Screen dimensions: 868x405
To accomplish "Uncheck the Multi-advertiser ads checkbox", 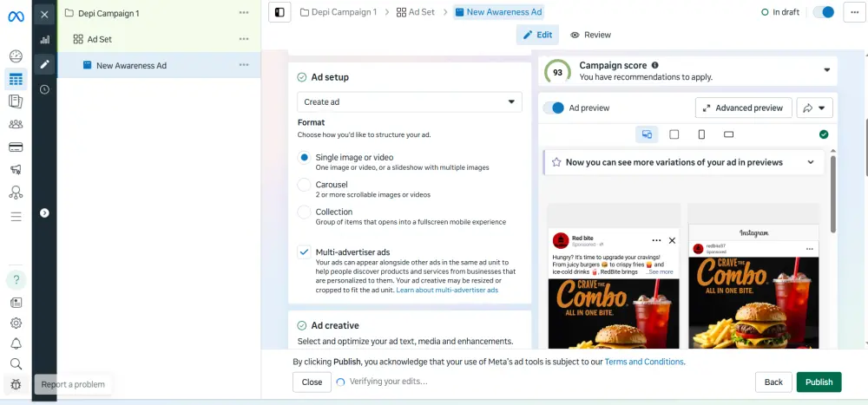I will tap(304, 252).
